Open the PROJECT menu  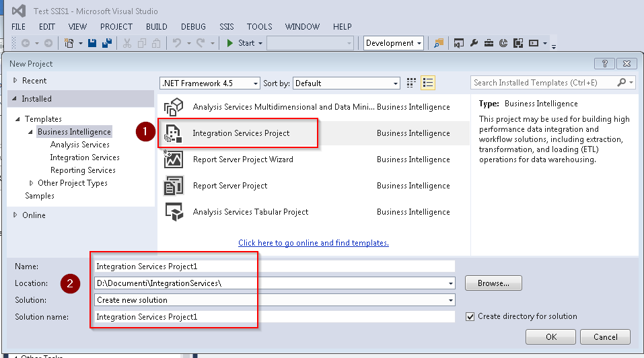coord(116,27)
